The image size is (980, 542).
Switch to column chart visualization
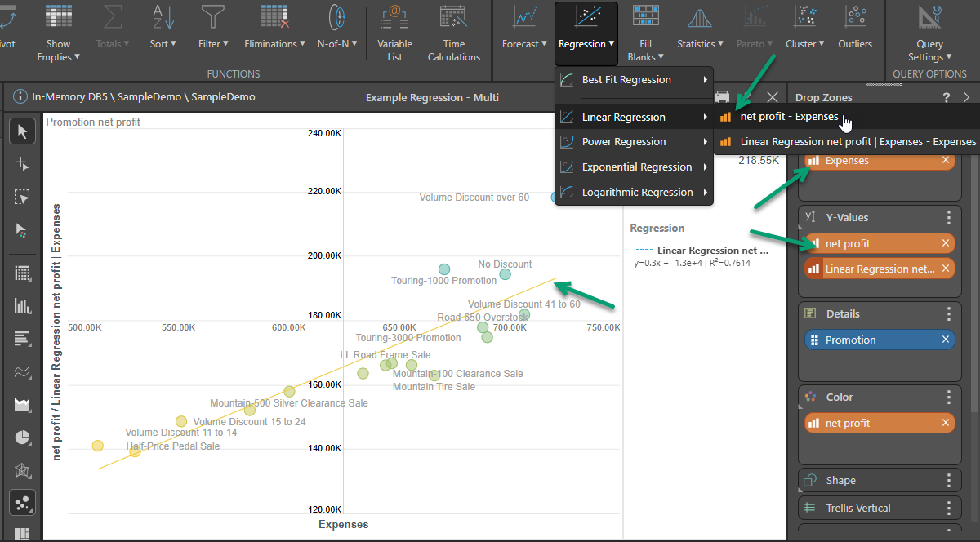[22, 306]
